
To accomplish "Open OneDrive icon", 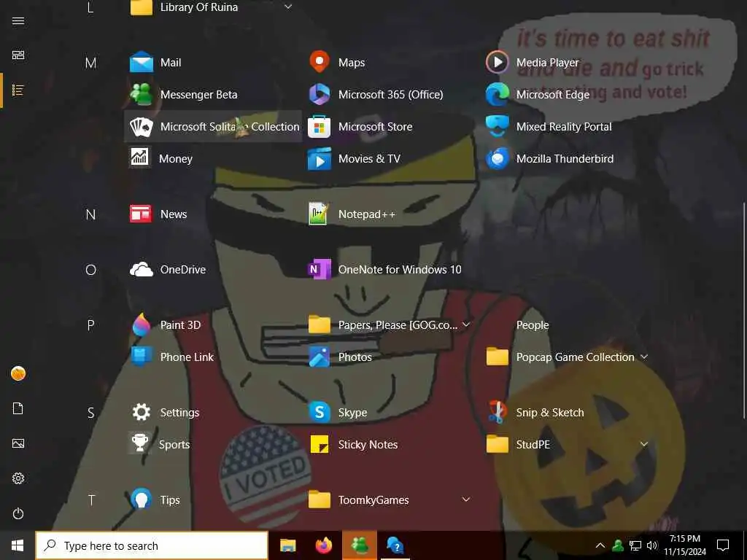I will (141, 270).
